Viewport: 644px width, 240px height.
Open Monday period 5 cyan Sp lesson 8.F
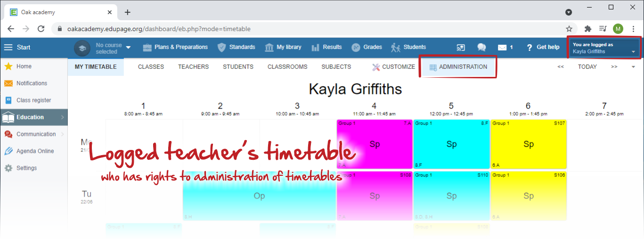pyautogui.click(x=452, y=144)
